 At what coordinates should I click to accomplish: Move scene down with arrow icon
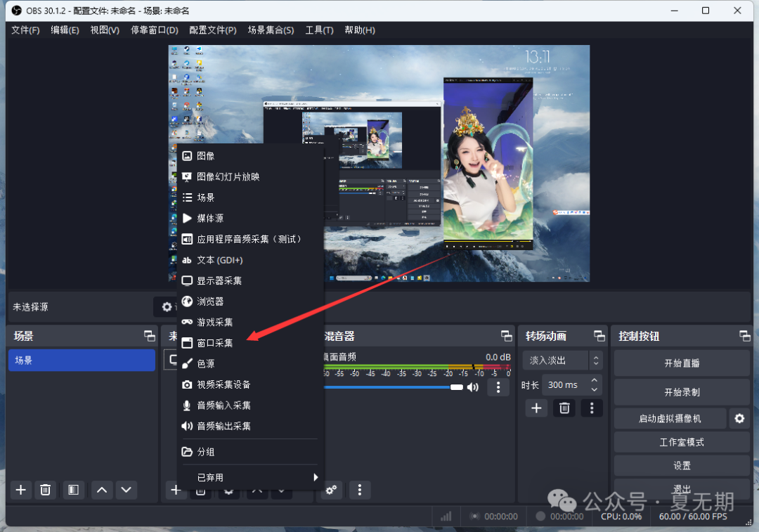coord(126,490)
